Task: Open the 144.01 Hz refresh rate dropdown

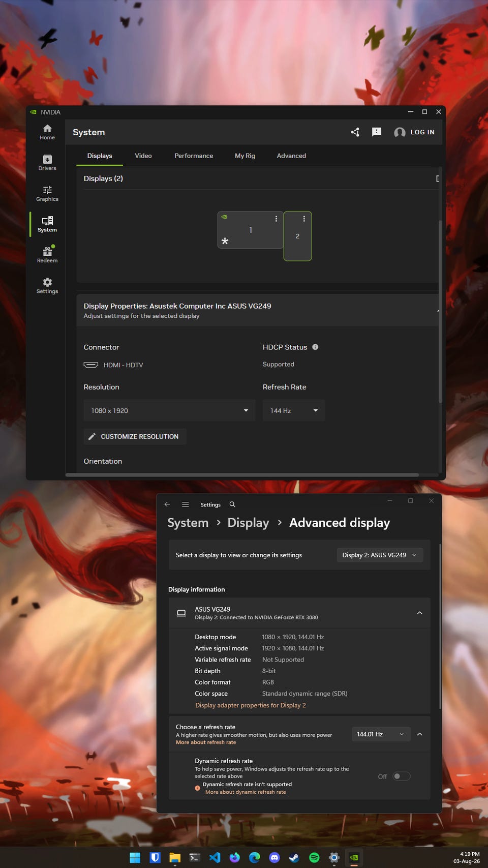Action: coord(381,734)
